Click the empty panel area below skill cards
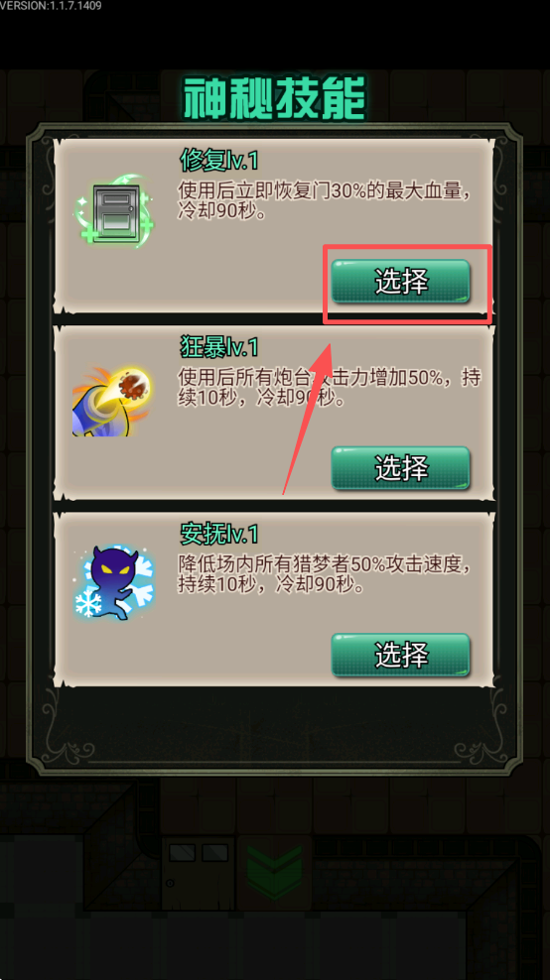 [275, 725]
